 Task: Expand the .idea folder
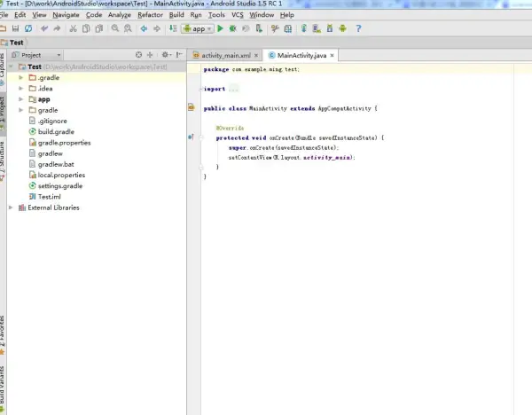pyautogui.click(x=21, y=88)
